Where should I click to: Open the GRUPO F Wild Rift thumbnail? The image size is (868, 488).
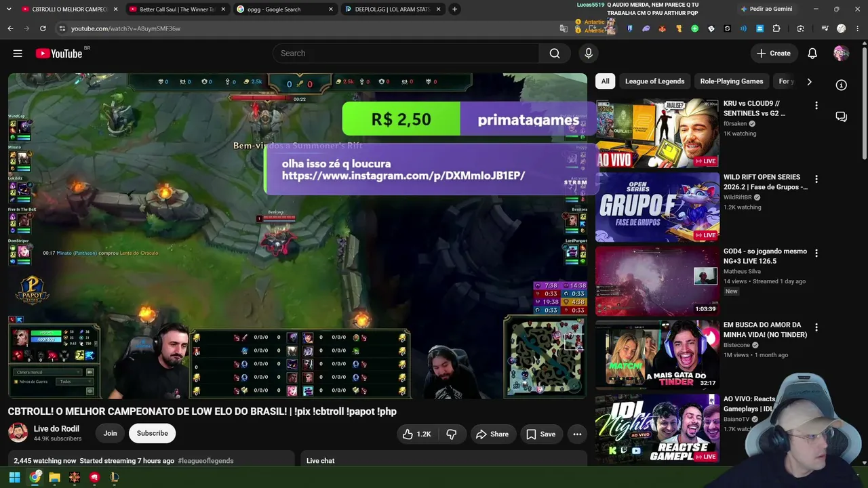pyautogui.click(x=657, y=207)
